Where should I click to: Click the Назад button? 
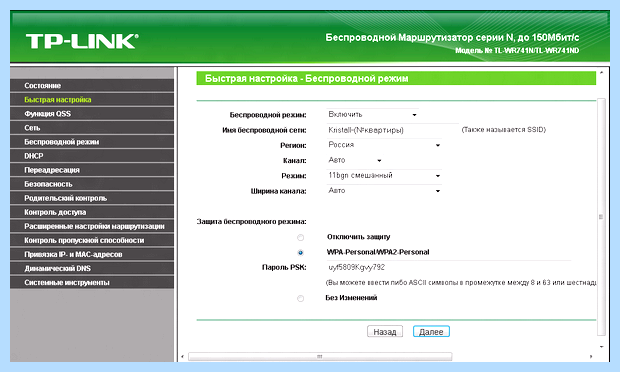(385, 332)
